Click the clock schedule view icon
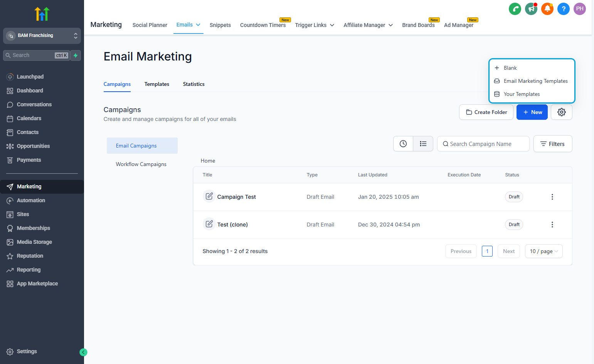 tap(403, 144)
